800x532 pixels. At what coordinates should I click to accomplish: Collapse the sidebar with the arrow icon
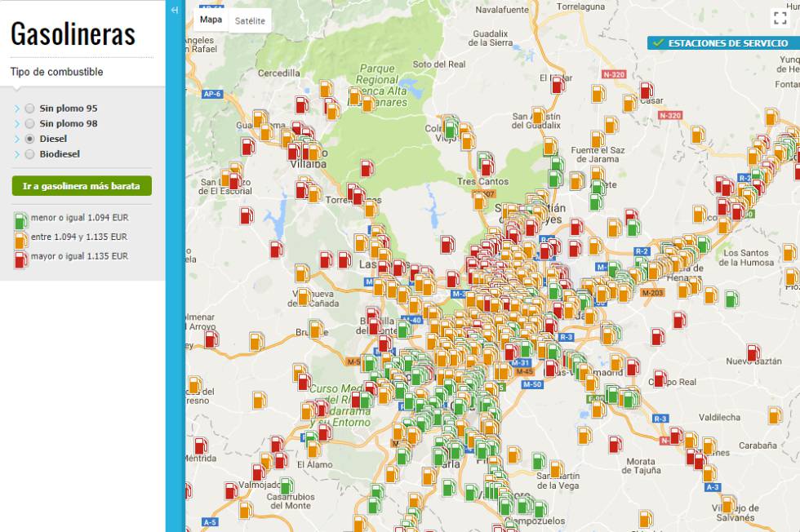point(175,10)
